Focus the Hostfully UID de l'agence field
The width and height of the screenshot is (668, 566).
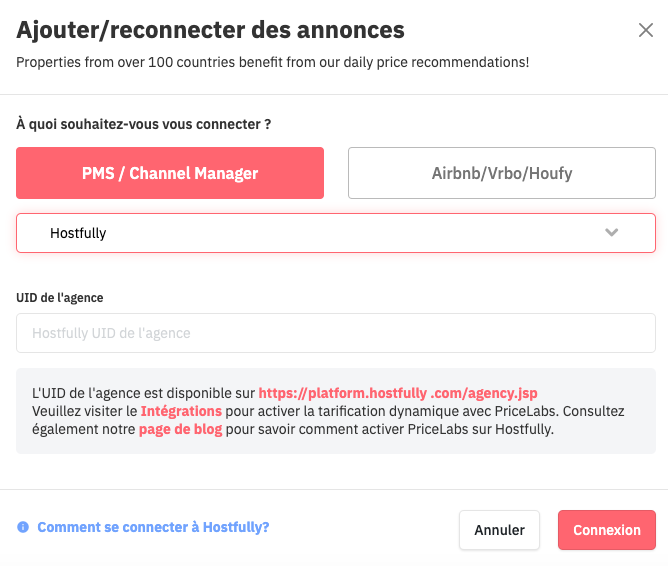[336, 333]
